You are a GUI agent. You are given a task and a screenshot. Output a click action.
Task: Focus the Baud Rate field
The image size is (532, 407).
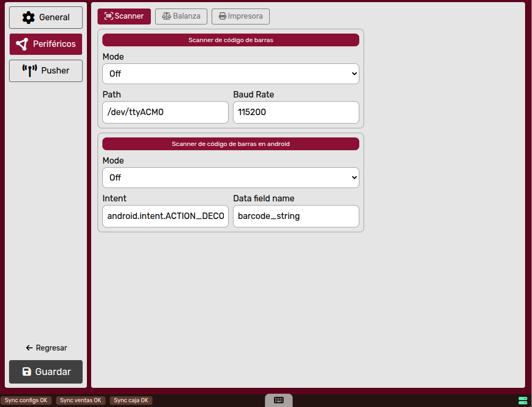click(x=296, y=112)
